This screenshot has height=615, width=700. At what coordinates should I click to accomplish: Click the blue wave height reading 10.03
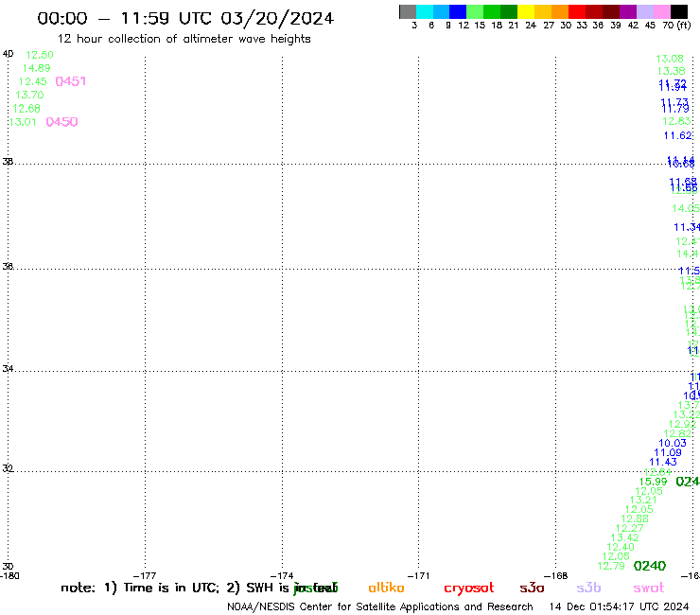(x=673, y=443)
